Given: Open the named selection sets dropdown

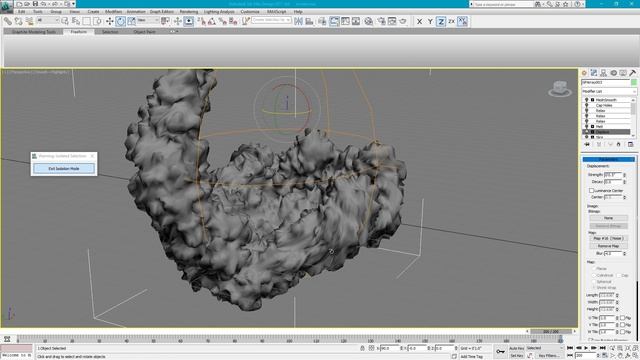Looking at the screenshot, I should 271,20.
